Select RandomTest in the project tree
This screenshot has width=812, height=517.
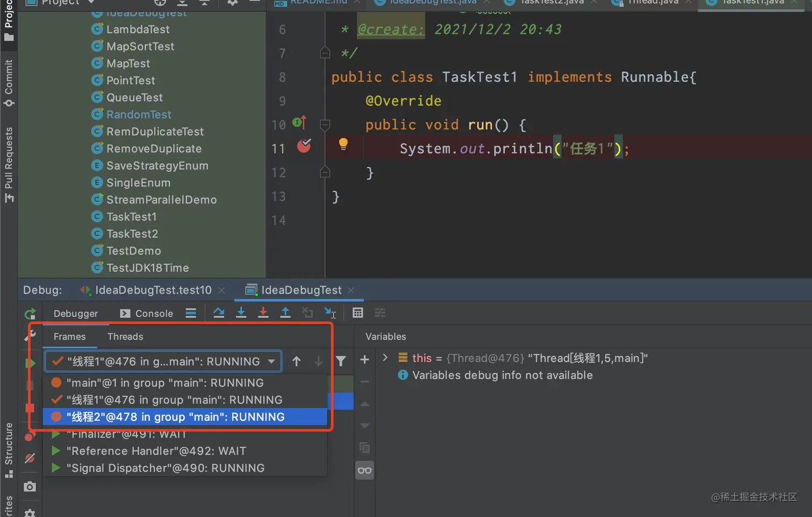[x=139, y=114]
